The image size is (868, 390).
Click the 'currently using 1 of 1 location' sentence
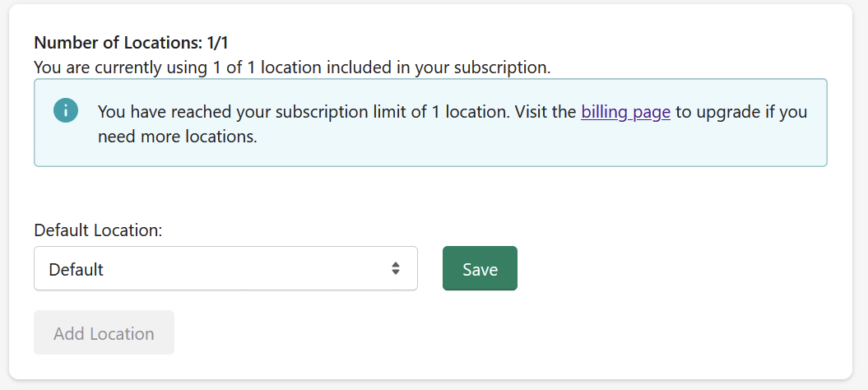coord(292,67)
